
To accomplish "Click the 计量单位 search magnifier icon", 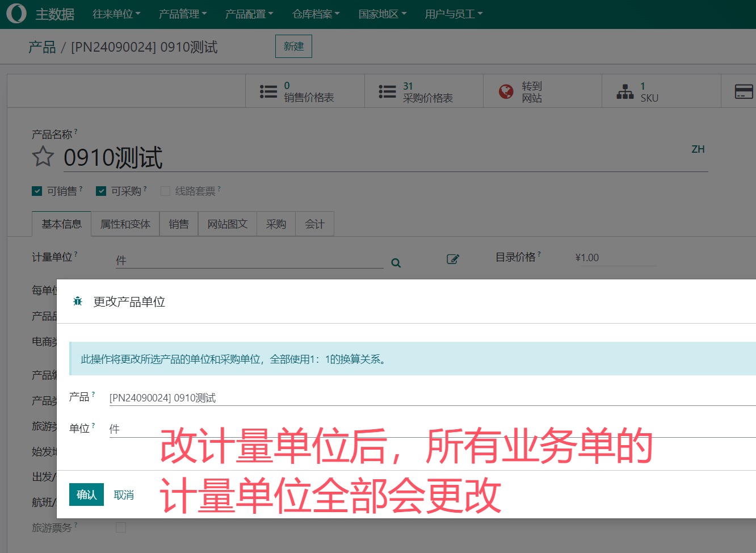I will (x=396, y=263).
